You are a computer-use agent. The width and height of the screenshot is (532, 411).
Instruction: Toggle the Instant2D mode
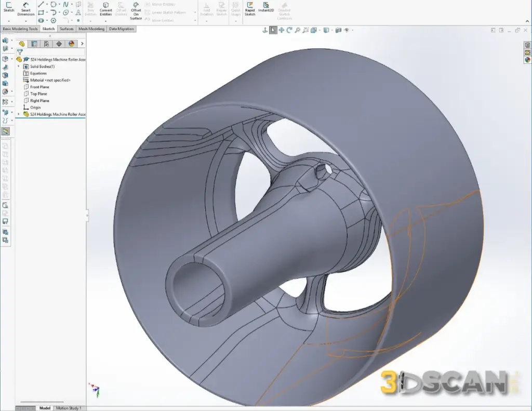(x=266, y=7)
